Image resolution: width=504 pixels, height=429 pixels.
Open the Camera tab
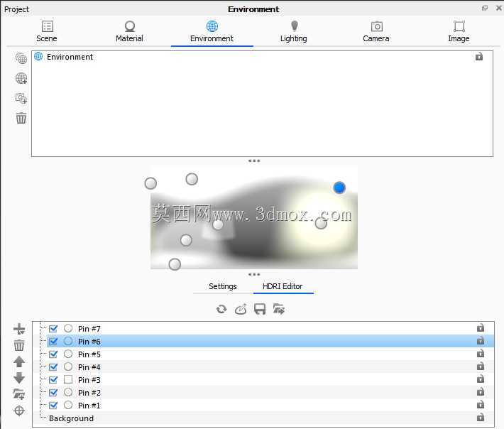click(x=376, y=31)
